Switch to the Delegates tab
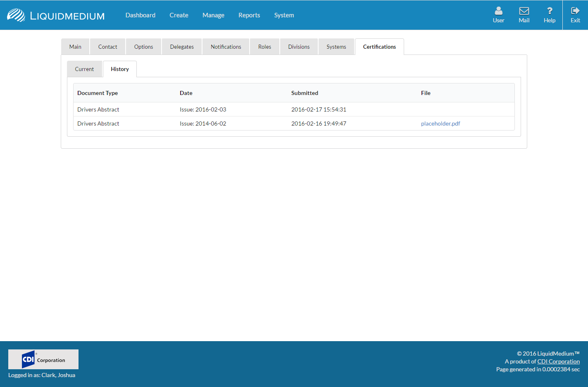 pyautogui.click(x=182, y=47)
